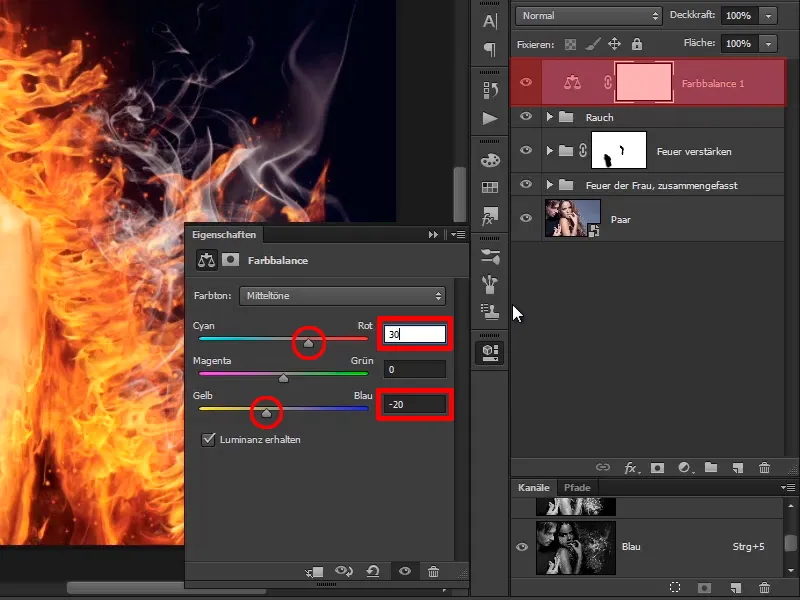Delete the adjustment via Eigenschaften trash icon

(433, 571)
